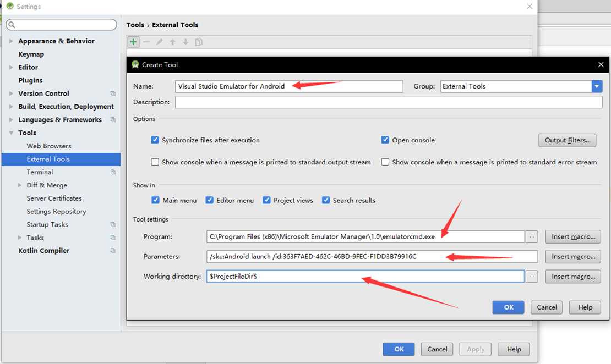Enable show console on standard output stream

click(155, 162)
